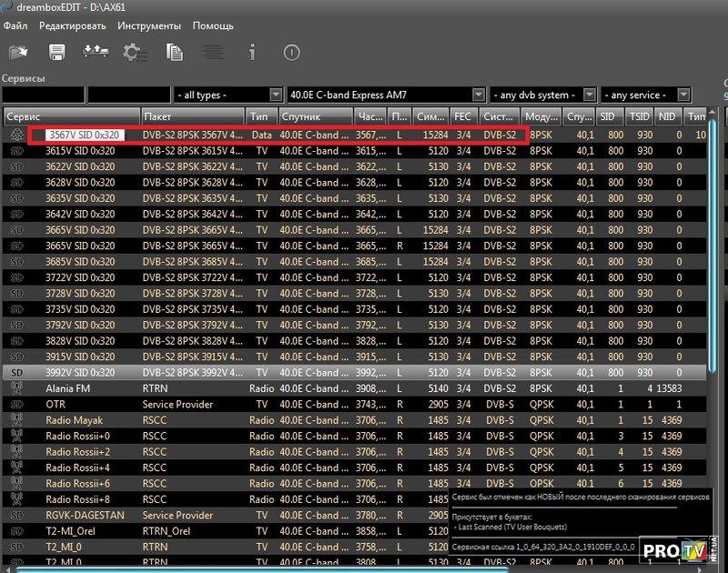Click the first empty search filter field
The image size is (728, 573).
(43, 95)
